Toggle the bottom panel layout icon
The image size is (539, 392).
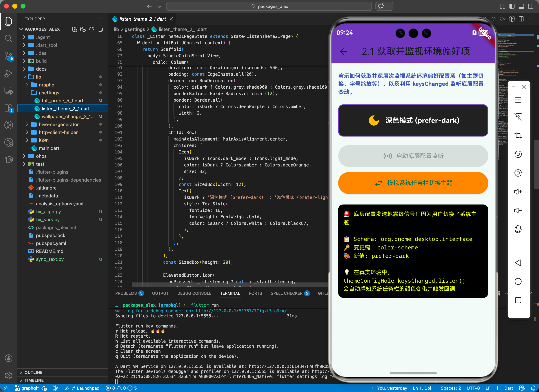tap(521, 6)
